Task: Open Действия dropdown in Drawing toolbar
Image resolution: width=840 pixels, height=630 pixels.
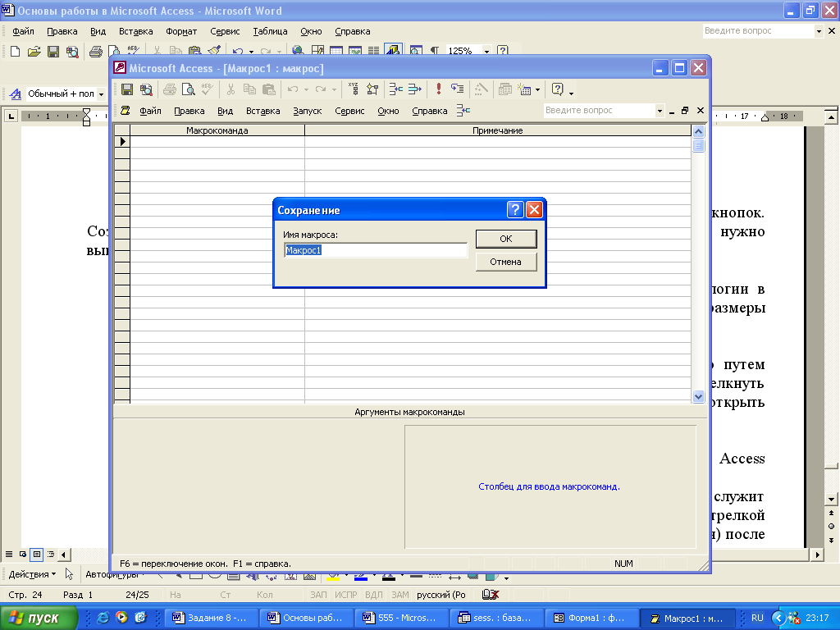Action: point(32,574)
